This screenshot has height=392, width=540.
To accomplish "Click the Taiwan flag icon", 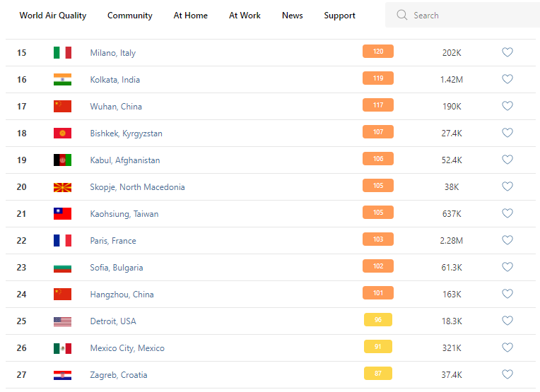I will click(62, 213).
